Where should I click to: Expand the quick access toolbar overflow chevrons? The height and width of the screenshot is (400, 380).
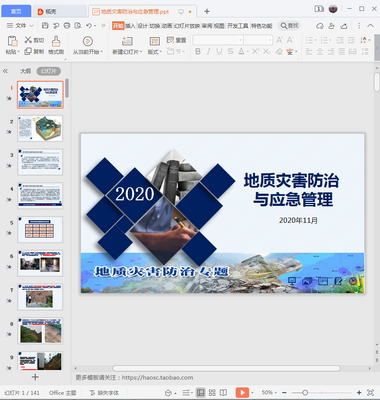pyautogui.click(x=103, y=26)
